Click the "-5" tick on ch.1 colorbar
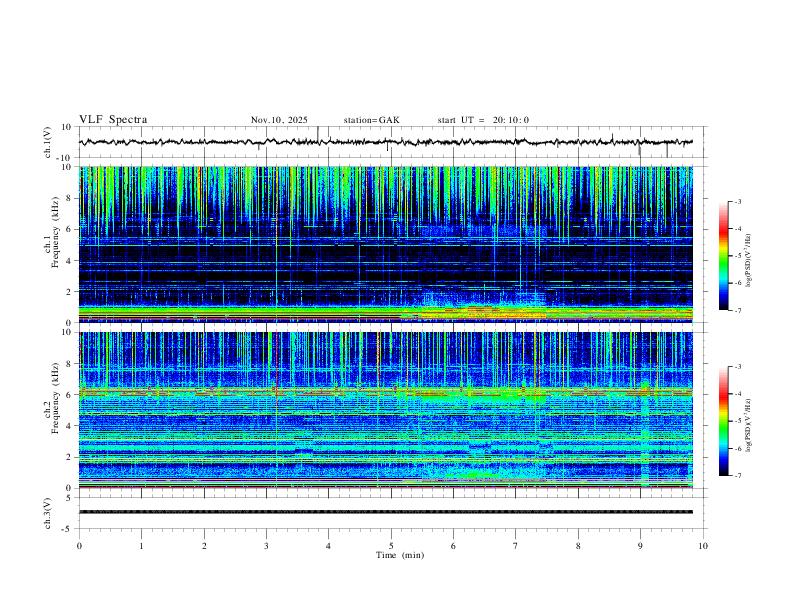 pos(737,256)
